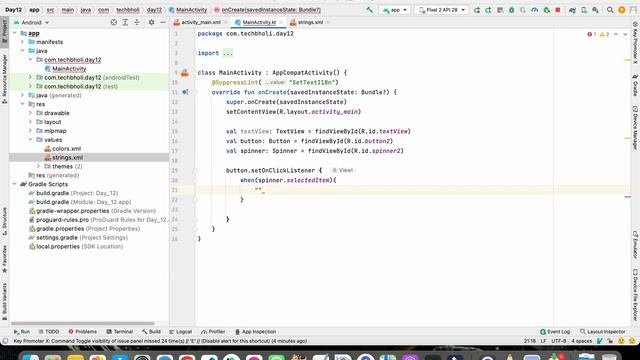
Task: Click the Make Project hammer icon
Action: [x=369, y=10]
